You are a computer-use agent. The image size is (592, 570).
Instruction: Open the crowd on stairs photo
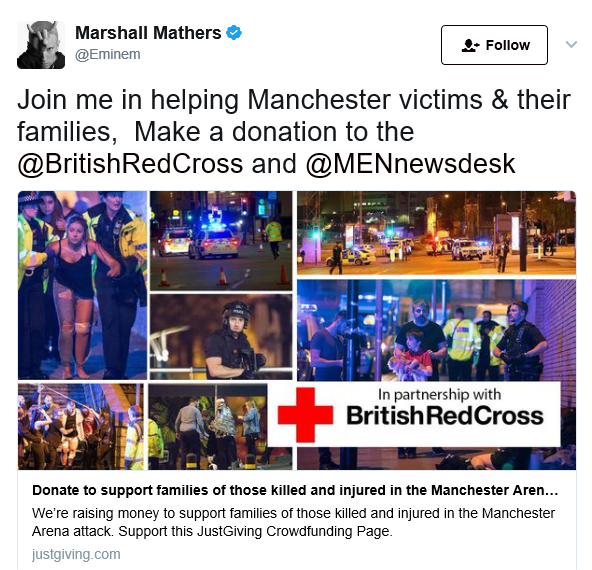(81, 427)
